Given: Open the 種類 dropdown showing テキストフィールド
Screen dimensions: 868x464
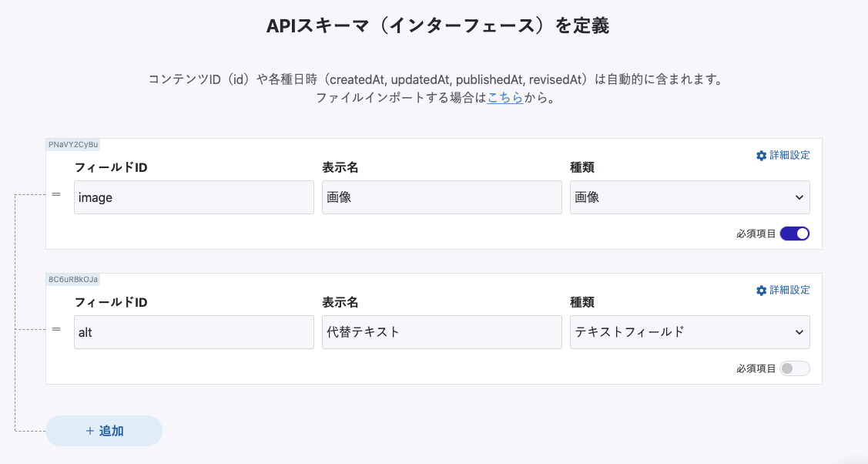Looking at the screenshot, I should click(689, 332).
